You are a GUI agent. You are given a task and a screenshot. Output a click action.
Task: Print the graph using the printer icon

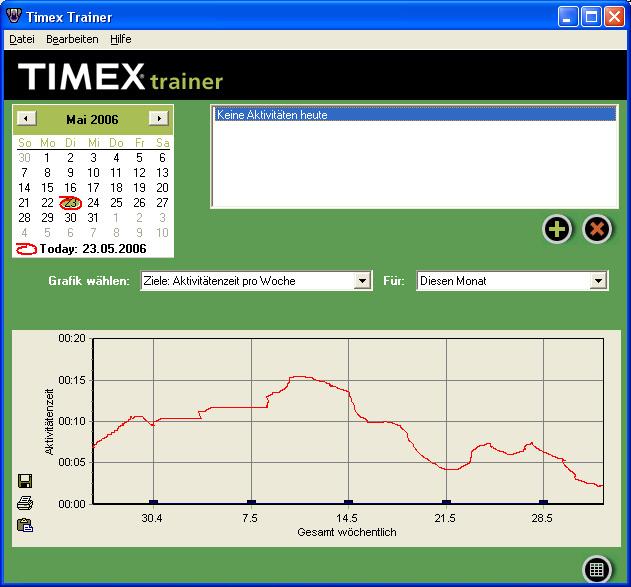[x=25, y=503]
